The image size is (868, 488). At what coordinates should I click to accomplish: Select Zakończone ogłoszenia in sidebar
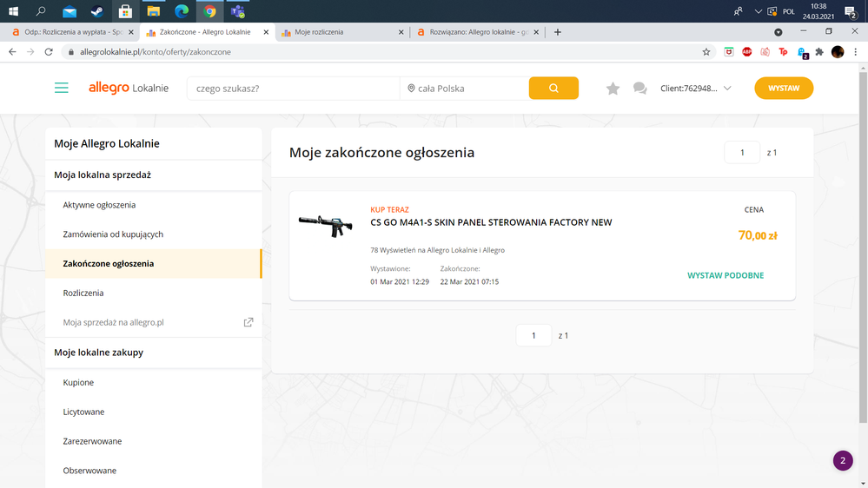pos(154,263)
